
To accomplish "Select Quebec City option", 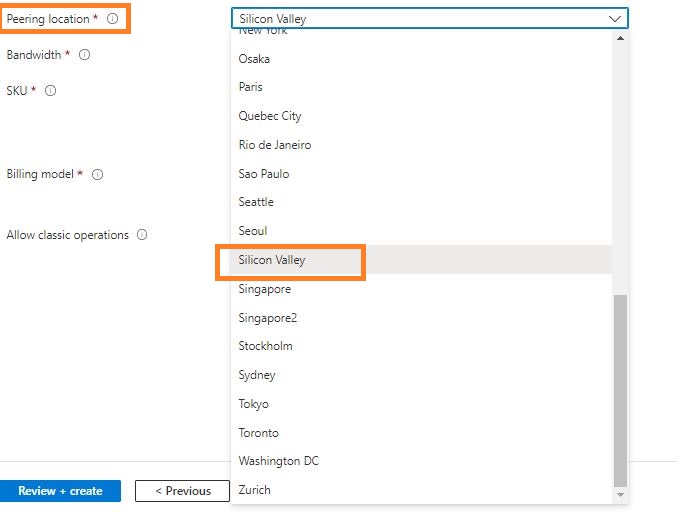I will pyautogui.click(x=270, y=116).
